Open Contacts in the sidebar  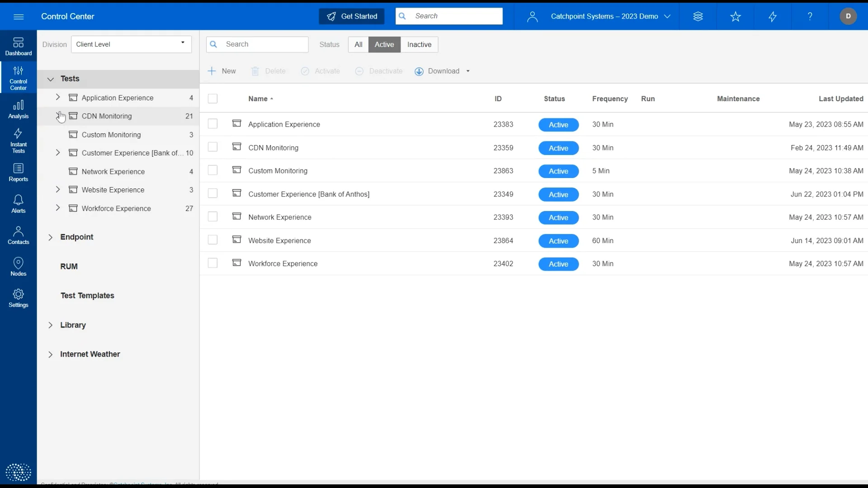click(x=19, y=235)
